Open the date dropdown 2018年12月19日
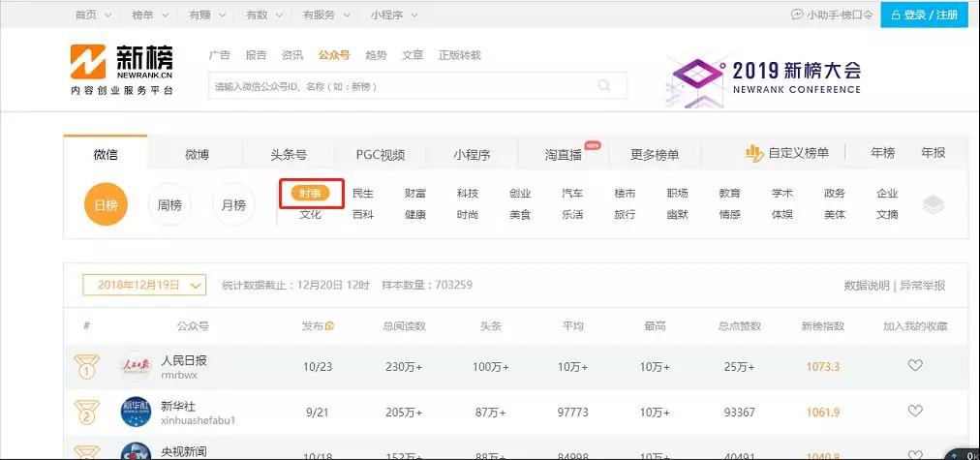The image size is (980, 460). (x=144, y=285)
